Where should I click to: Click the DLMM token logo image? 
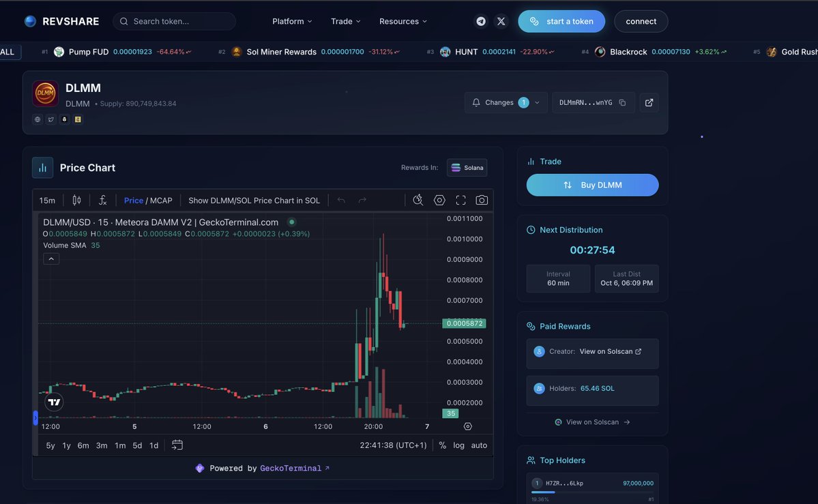pyautogui.click(x=46, y=94)
